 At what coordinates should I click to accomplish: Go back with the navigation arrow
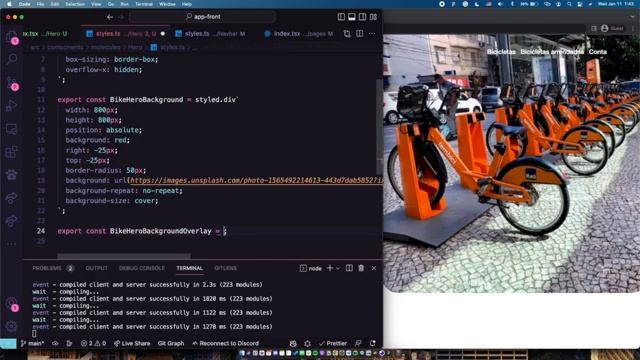point(110,17)
